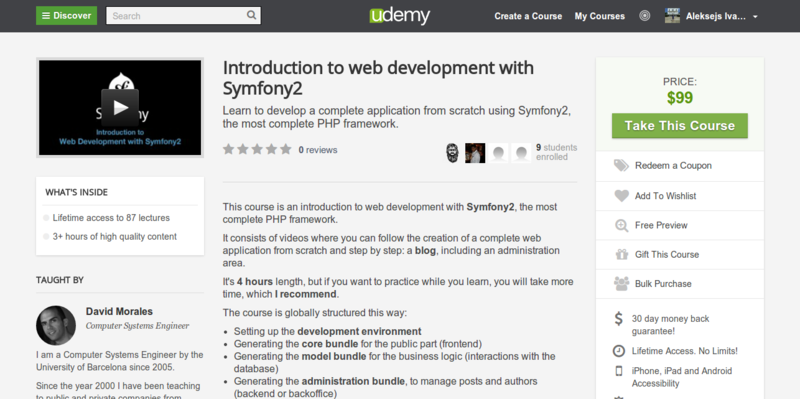The width and height of the screenshot is (800, 399).
Task: Click the course title heading
Action: pos(378,78)
